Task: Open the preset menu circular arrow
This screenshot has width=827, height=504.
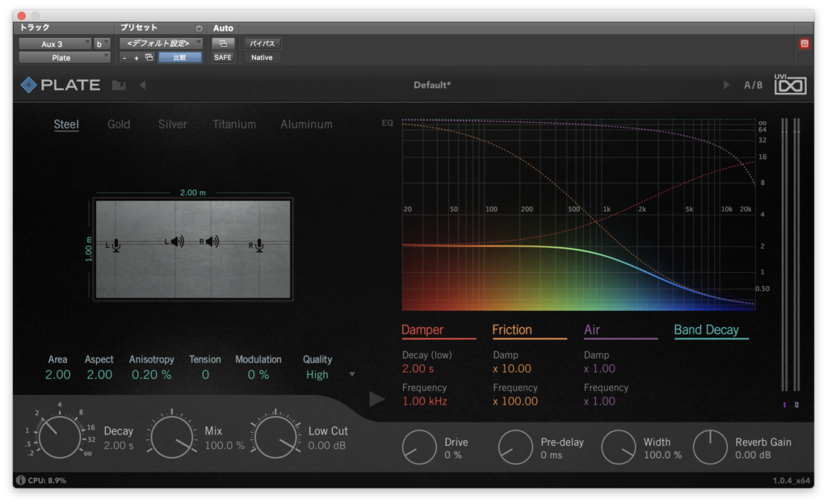Action: pos(199,28)
